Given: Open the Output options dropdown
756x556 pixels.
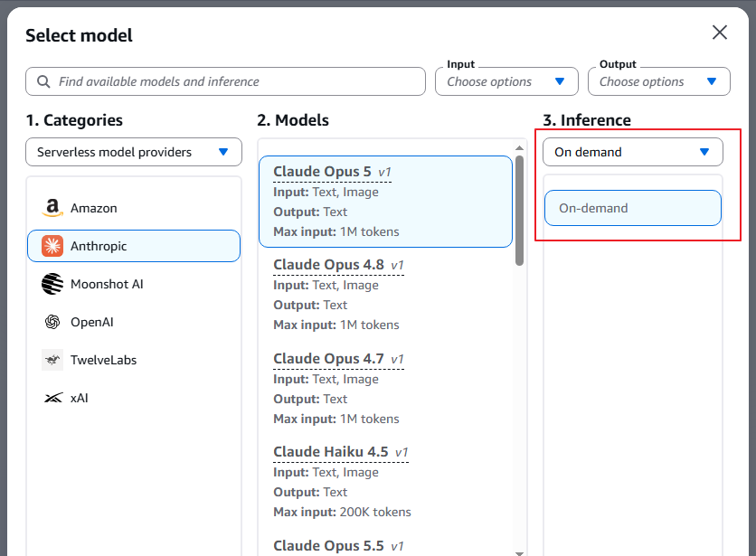Looking at the screenshot, I should [x=658, y=81].
